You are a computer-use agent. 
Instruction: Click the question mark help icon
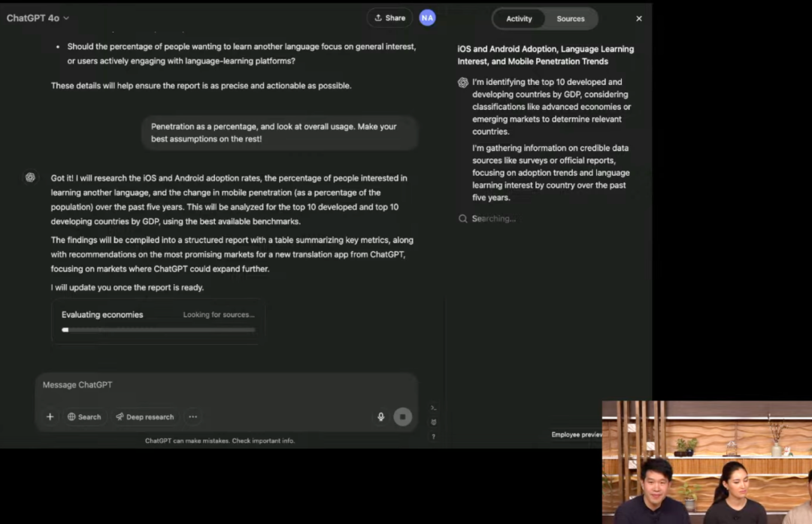coord(434,436)
